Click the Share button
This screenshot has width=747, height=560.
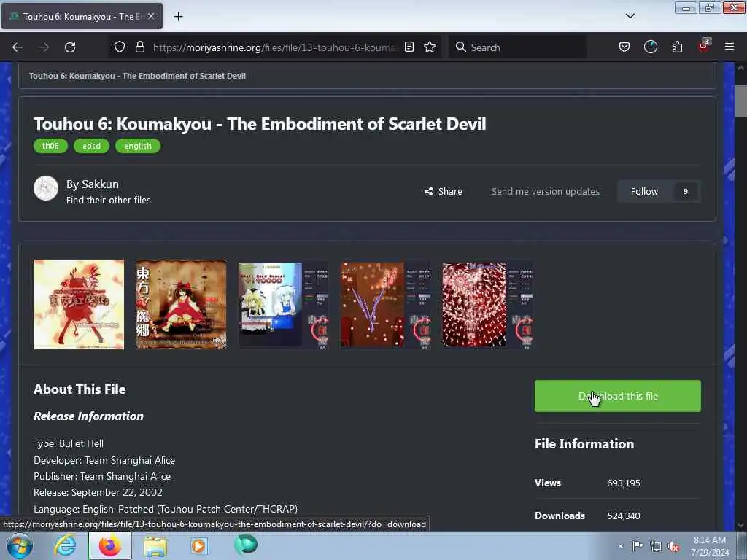tap(443, 192)
